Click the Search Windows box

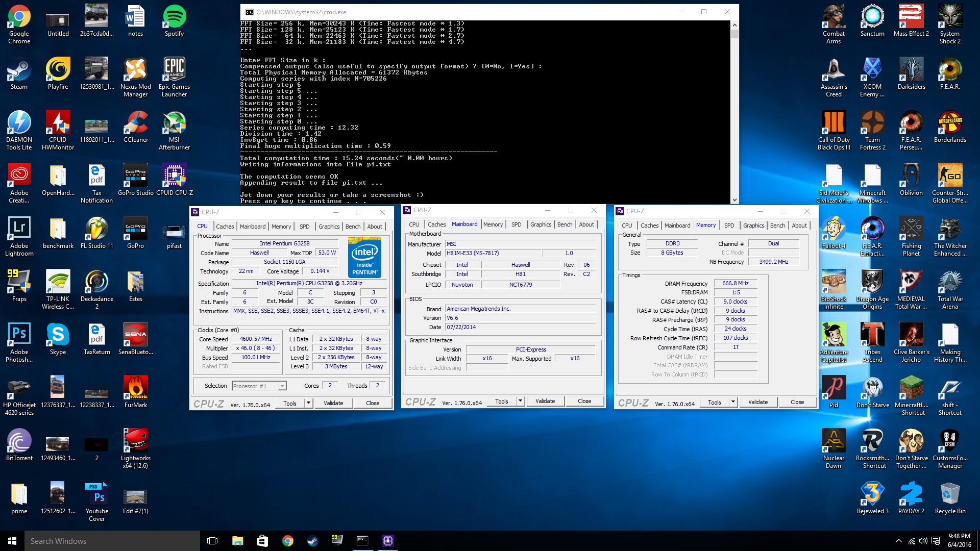click(112, 541)
